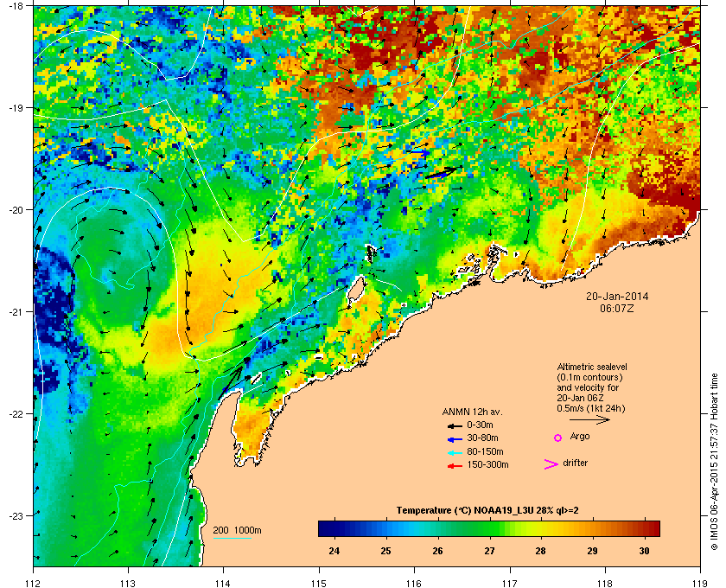Click the '80-150m' depth label
The image size is (726, 588).
coord(485,451)
